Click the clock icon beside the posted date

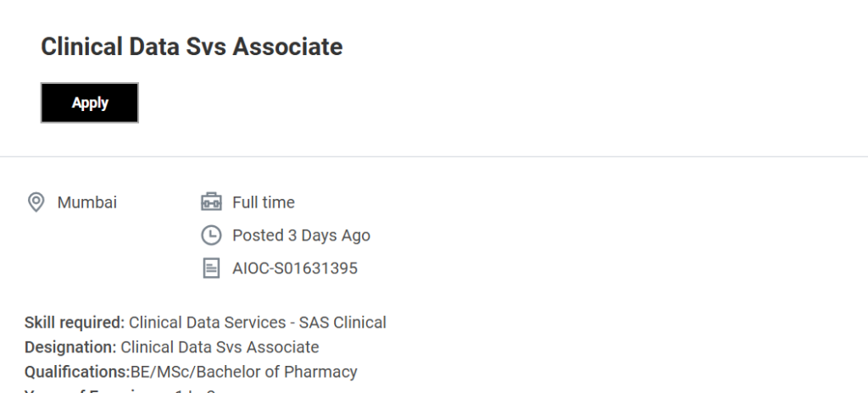coord(210,235)
